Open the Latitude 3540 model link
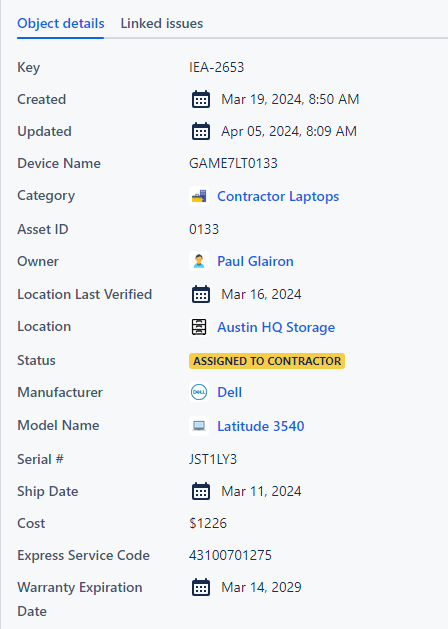Viewport: 448px width, 629px height. (261, 426)
